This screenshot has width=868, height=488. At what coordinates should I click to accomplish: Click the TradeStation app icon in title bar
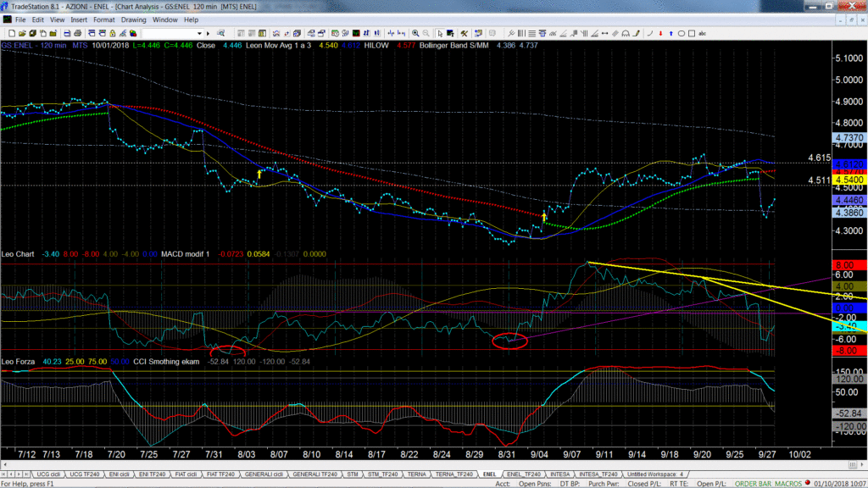pyautogui.click(x=5, y=6)
